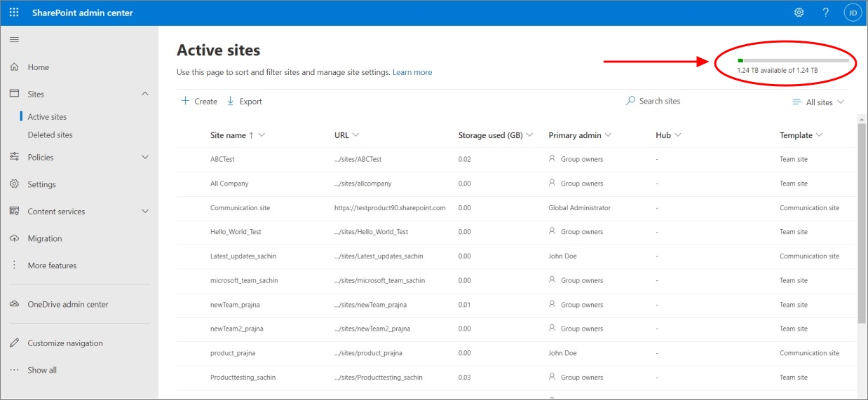Viewport: 868px width, 400px height.
Task: Click the Policies sliders icon
Action: coord(14,157)
